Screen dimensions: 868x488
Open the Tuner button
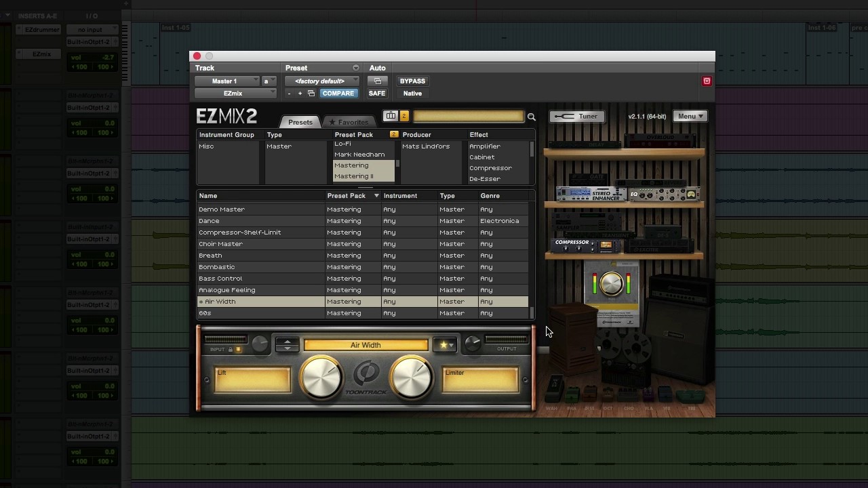pos(578,117)
